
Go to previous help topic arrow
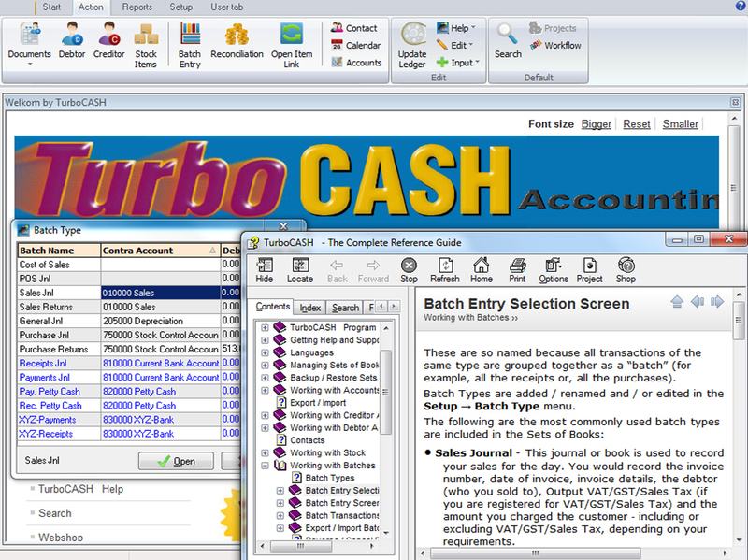698,301
